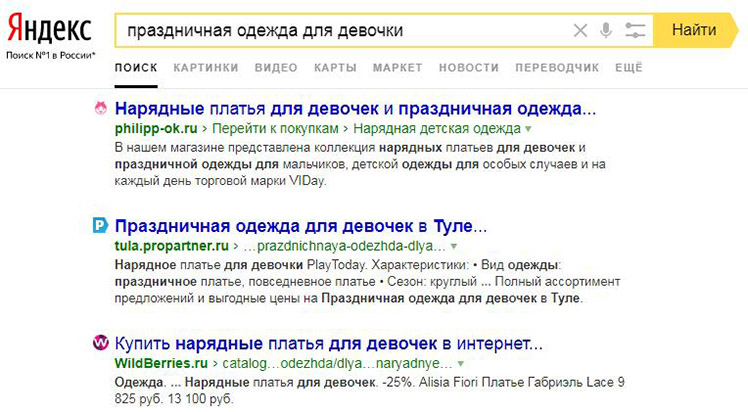Open advanced search settings sliders icon
The width and height of the screenshot is (748, 412).
(x=635, y=31)
